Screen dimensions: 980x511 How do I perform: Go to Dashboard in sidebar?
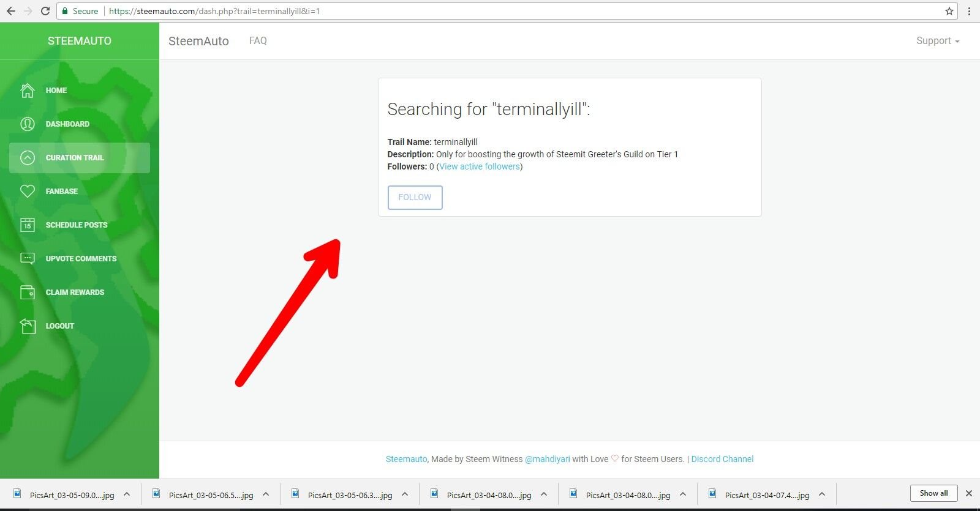(80, 124)
